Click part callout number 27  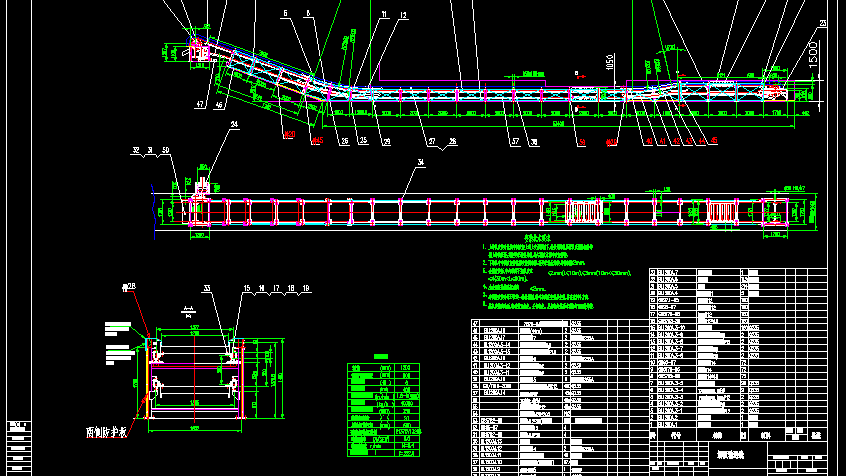point(432,141)
